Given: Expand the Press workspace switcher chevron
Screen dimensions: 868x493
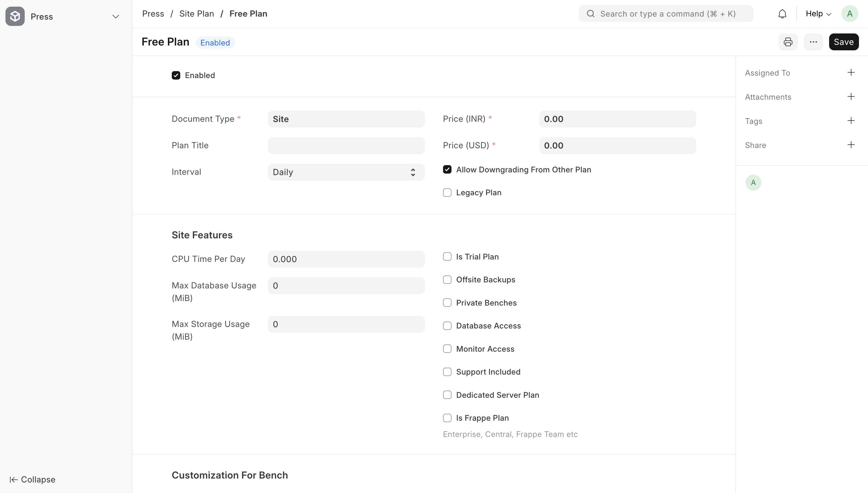Looking at the screenshot, I should (x=115, y=17).
